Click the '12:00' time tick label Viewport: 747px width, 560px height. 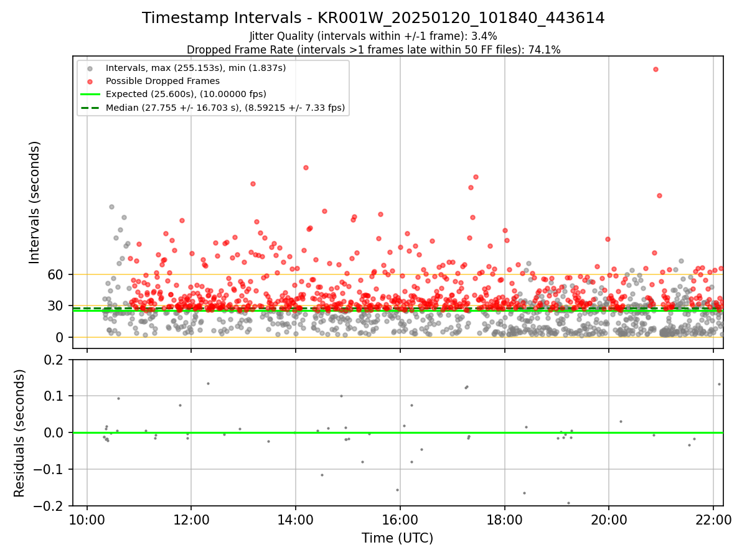(191, 519)
